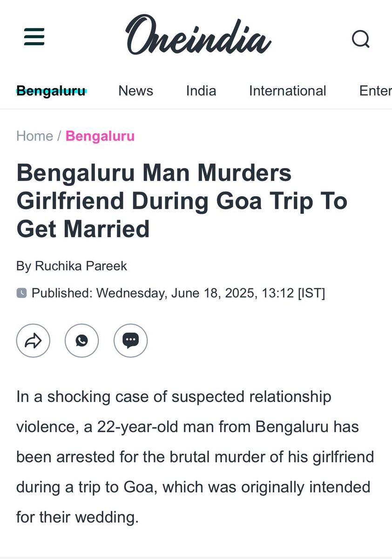
Task: Click the Bengaluru Man Murders headline
Action: pos(182,201)
